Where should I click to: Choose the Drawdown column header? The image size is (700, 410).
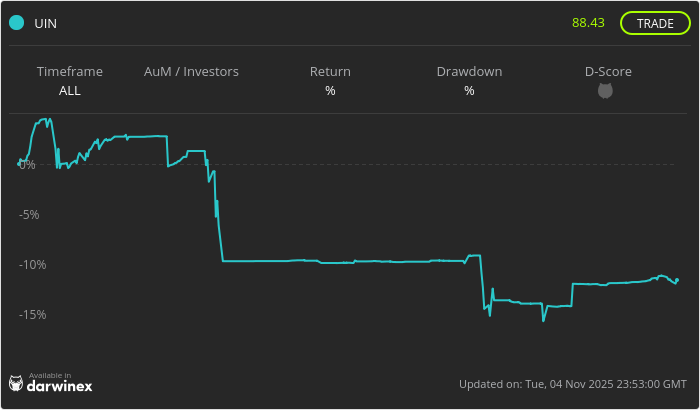click(469, 72)
